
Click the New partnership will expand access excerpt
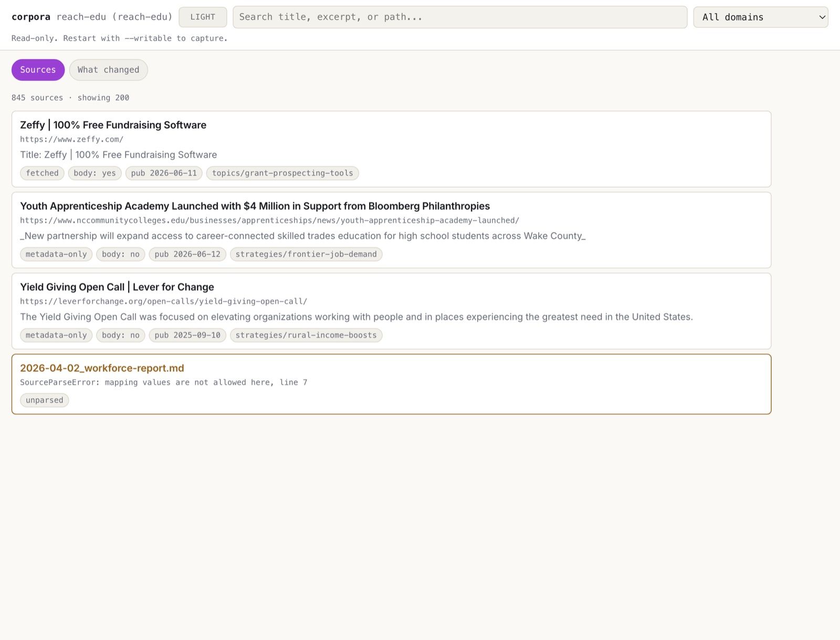(303, 236)
